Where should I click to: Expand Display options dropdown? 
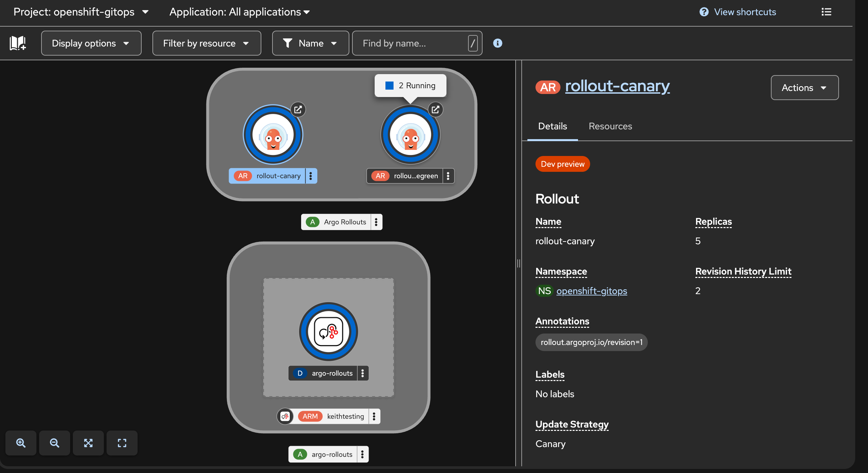point(91,43)
